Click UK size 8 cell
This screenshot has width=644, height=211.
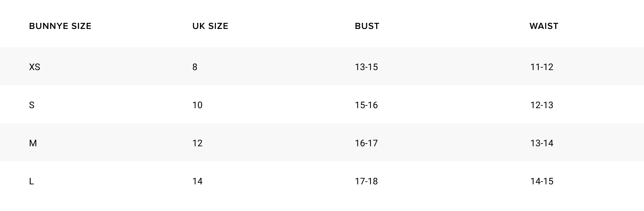click(x=195, y=67)
